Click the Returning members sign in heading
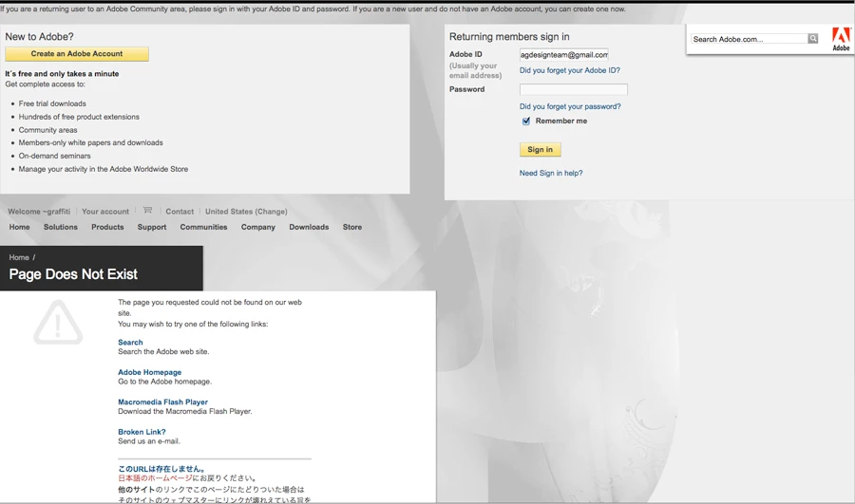The image size is (855, 504). pyautogui.click(x=509, y=36)
